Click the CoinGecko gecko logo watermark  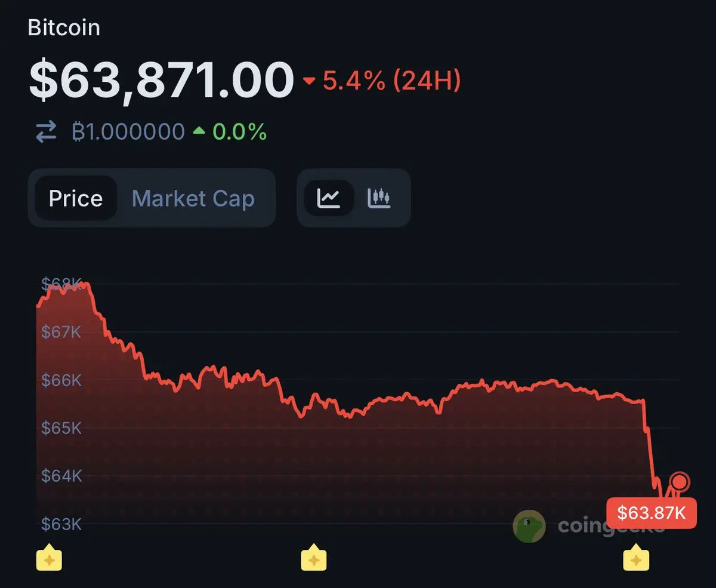tap(529, 526)
